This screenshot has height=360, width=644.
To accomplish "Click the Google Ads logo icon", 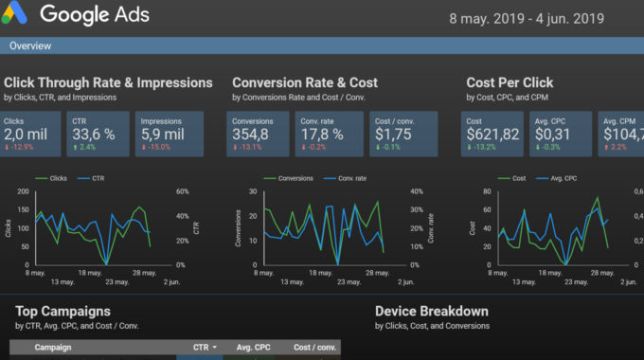I will [x=14, y=12].
